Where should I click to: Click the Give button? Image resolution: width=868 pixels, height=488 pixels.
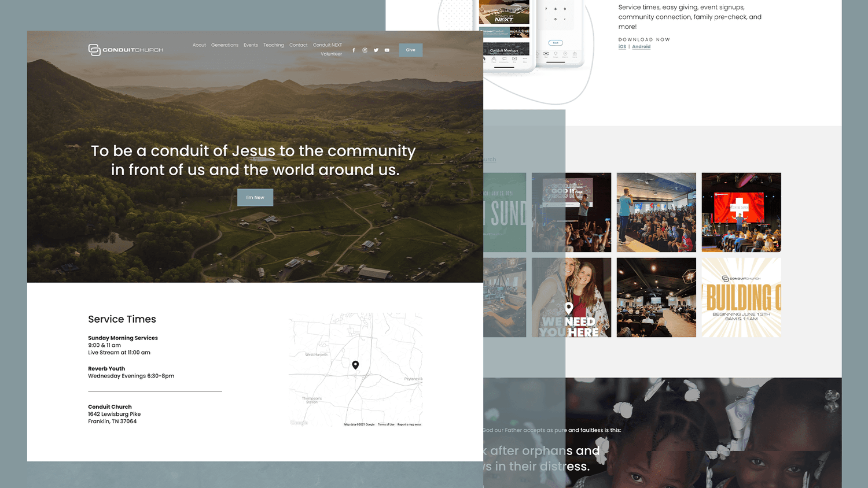[410, 50]
